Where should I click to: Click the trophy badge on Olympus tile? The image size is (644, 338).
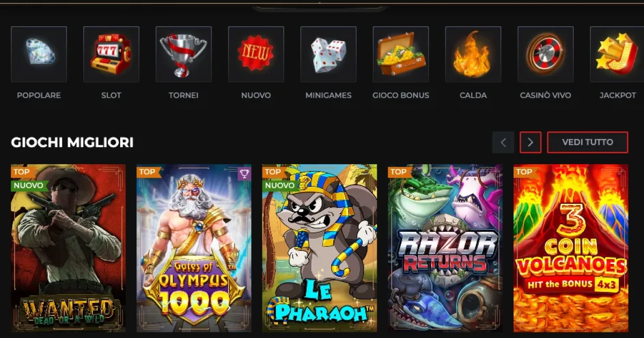point(244,173)
